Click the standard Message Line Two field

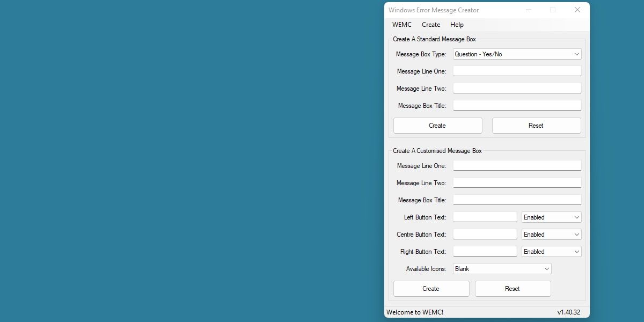point(516,87)
